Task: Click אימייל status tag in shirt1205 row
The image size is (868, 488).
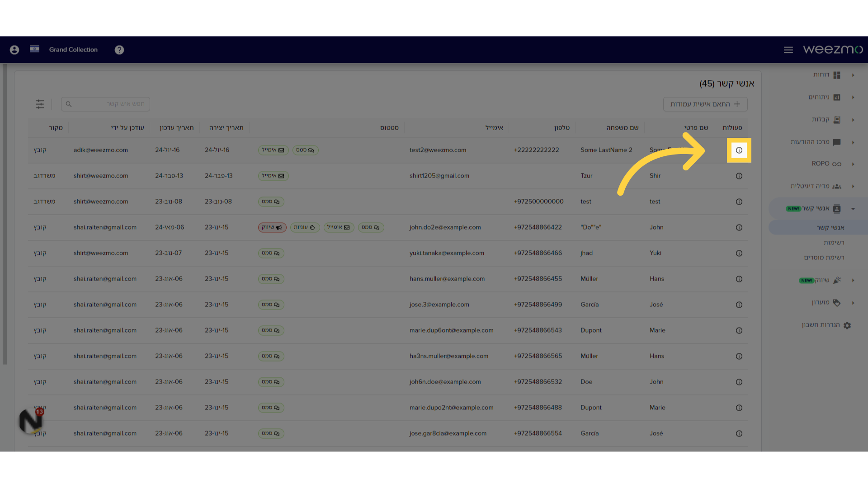Action: tap(273, 176)
